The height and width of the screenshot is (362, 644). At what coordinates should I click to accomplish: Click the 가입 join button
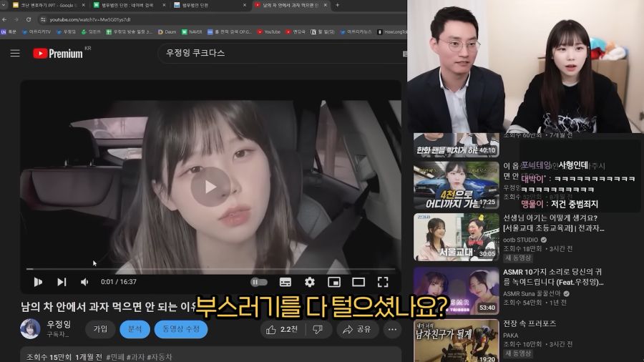(100, 329)
